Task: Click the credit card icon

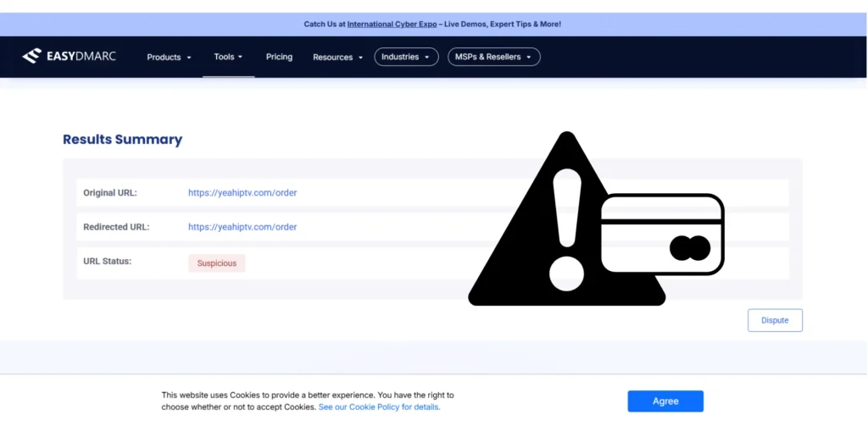Action: [662, 235]
